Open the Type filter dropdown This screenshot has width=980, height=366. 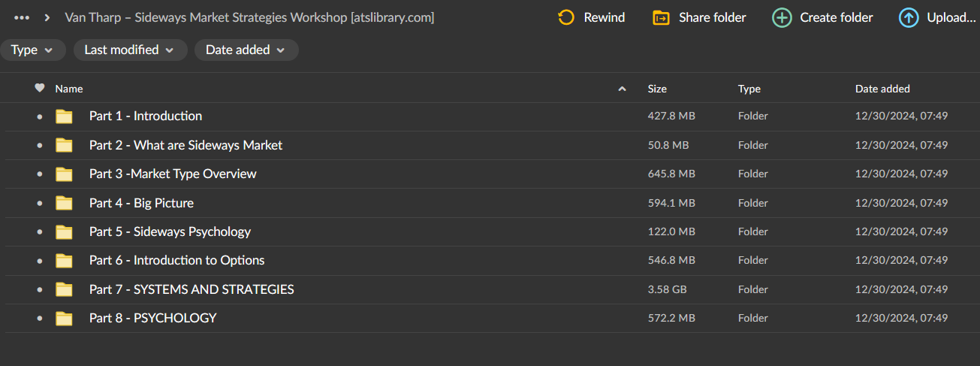click(x=32, y=50)
